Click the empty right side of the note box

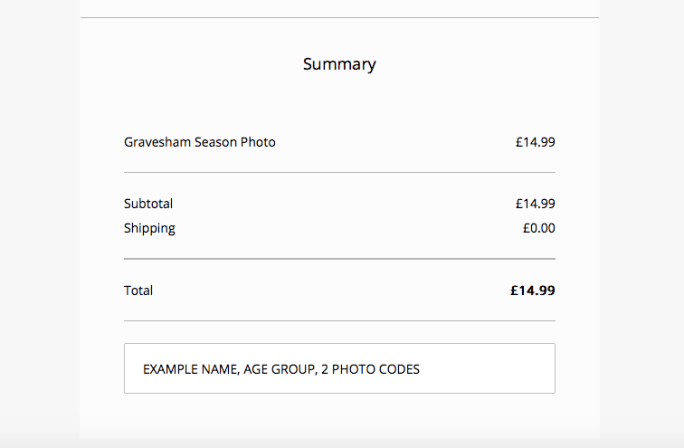[490, 369]
